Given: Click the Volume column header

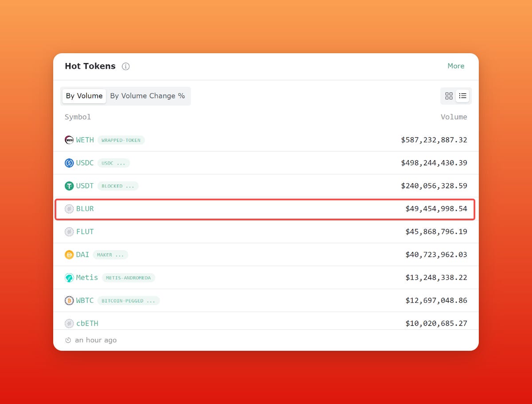Looking at the screenshot, I should [x=454, y=117].
